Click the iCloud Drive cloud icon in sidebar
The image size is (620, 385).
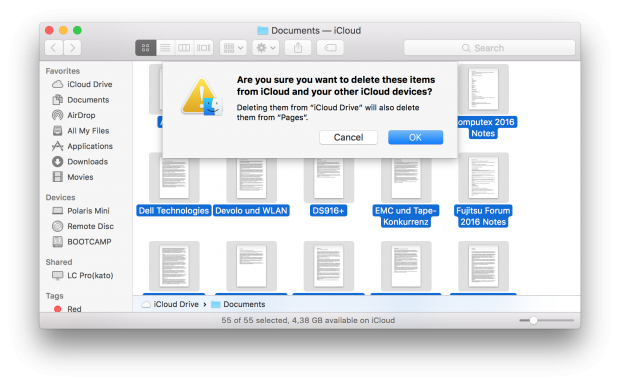58,84
